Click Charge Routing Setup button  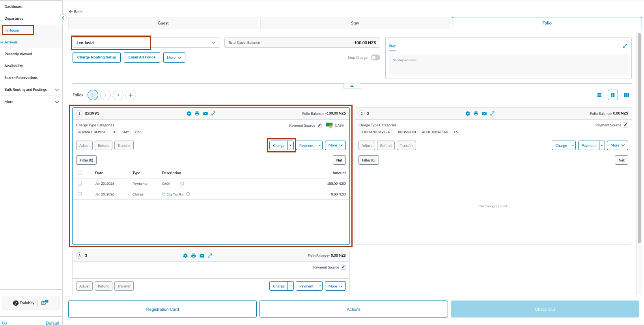97,57
